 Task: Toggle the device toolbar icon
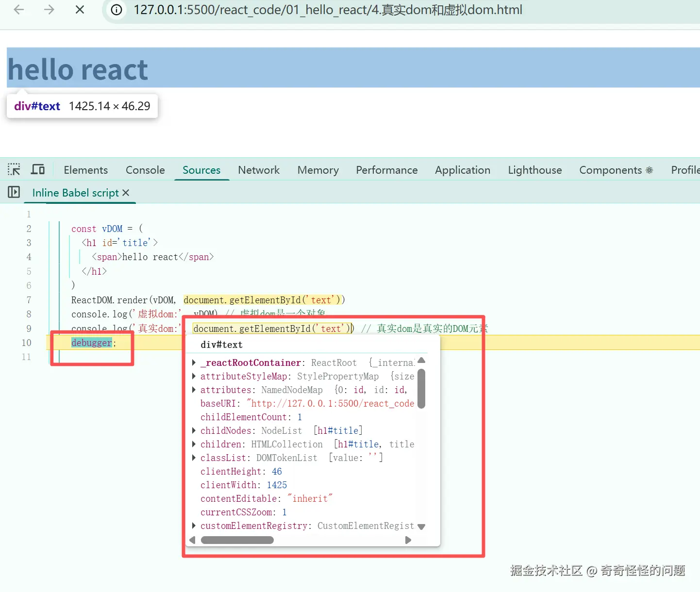coord(38,169)
